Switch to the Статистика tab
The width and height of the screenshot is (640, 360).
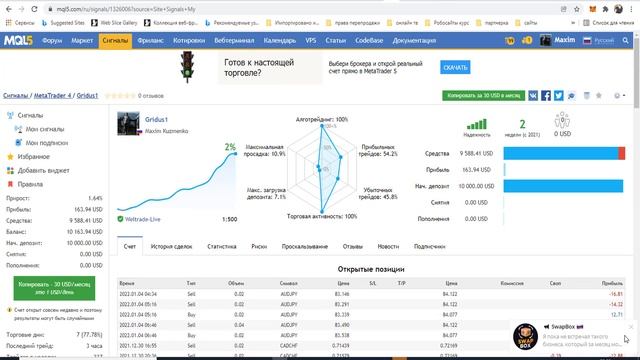click(x=222, y=247)
